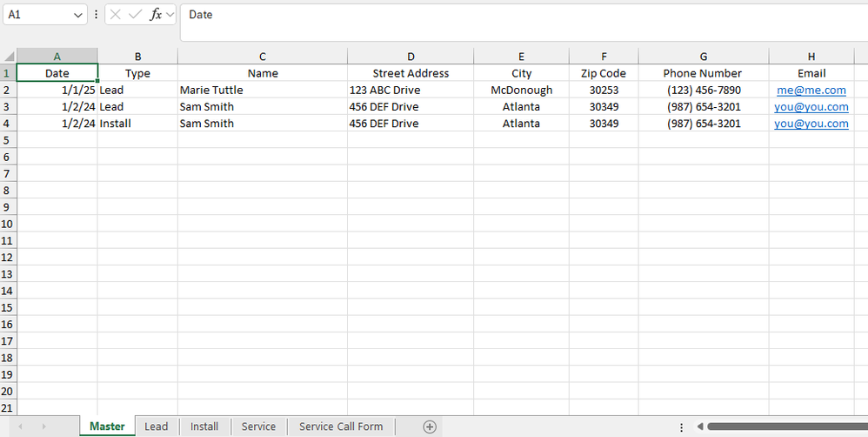Select the Email header cell

811,73
